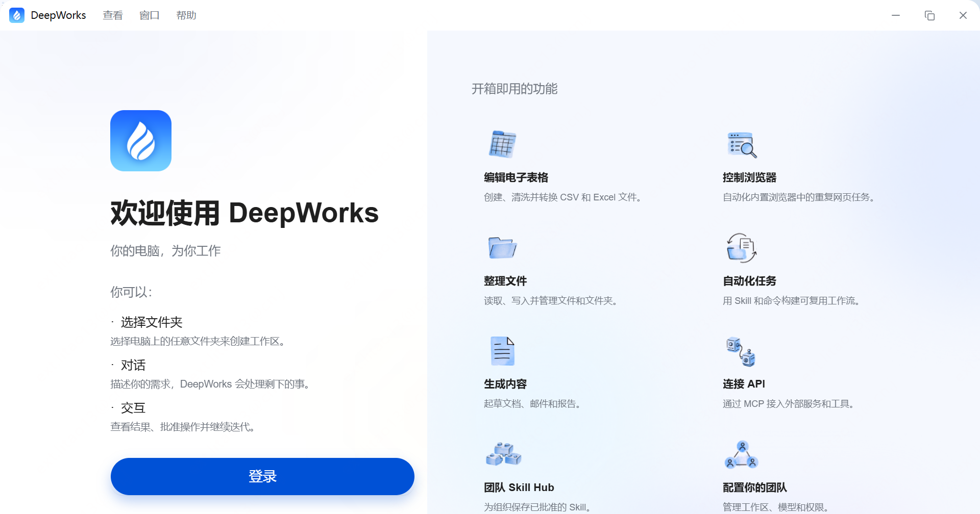Viewport: 980px width, 514px height.
Task: Click the automation task icon above 自动化任务
Action: tap(742, 248)
